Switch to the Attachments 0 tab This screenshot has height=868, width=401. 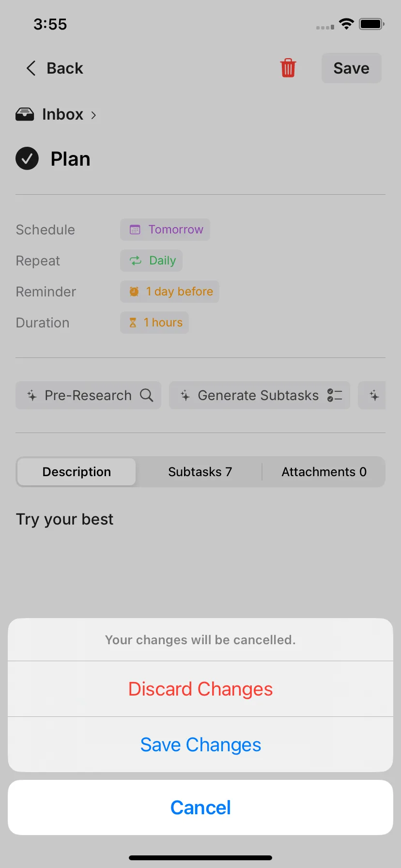pos(324,472)
